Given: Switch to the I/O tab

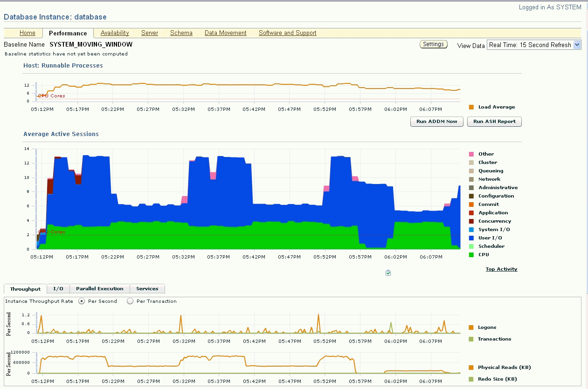Looking at the screenshot, I should click(x=58, y=289).
